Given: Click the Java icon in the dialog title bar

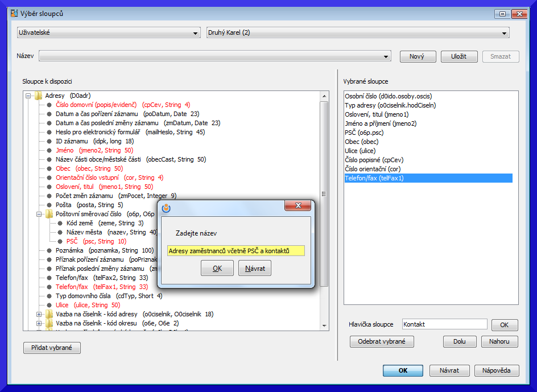Looking at the screenshot, I should (167, 208).
